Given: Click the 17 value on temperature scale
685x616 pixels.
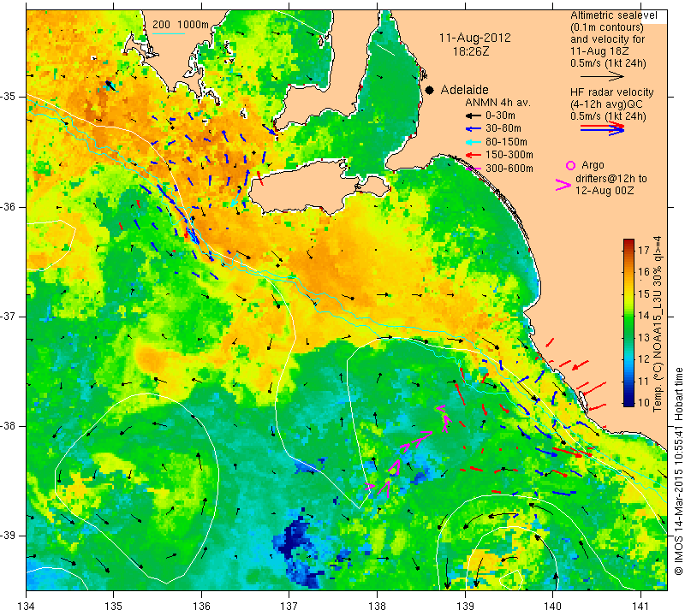Looking at the screenshot, I should point(644,250).
